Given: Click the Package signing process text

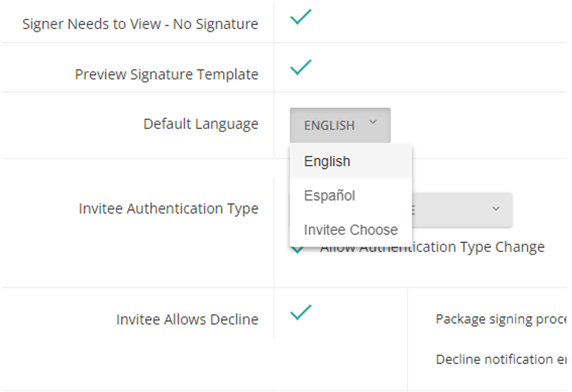Looking at the screenshot, I should [500, 319].
